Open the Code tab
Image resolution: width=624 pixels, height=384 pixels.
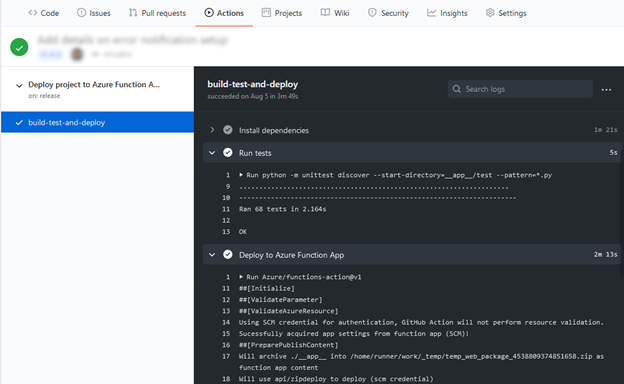pyautogui.click(x=44, y=13)
